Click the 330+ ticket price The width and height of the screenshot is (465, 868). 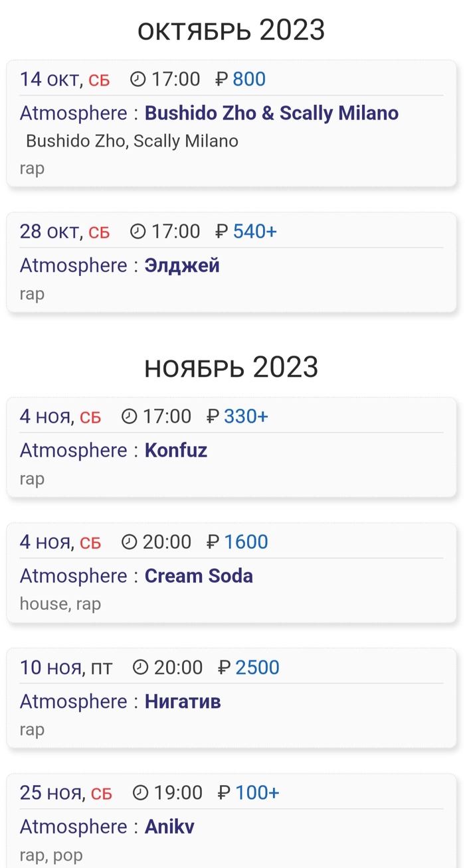246,417
